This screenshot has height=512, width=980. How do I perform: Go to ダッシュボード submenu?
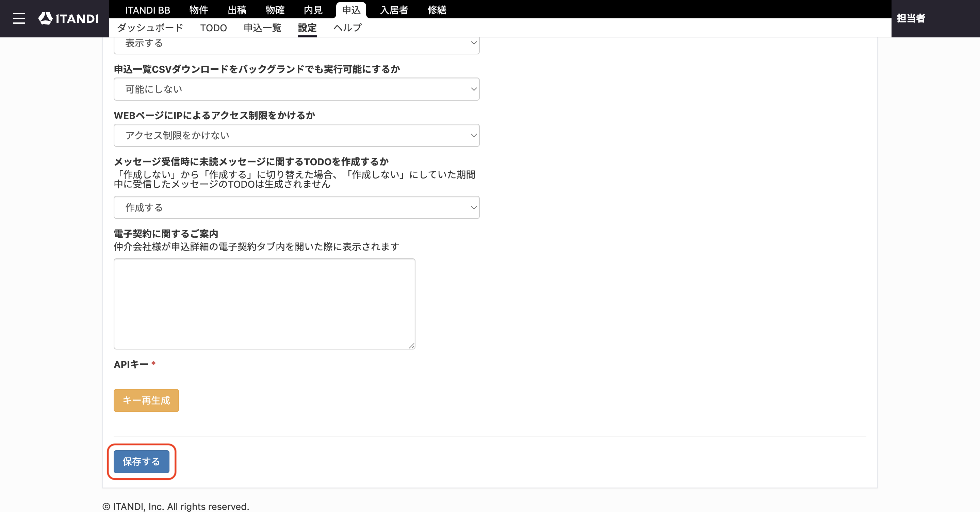click(150, 28)
